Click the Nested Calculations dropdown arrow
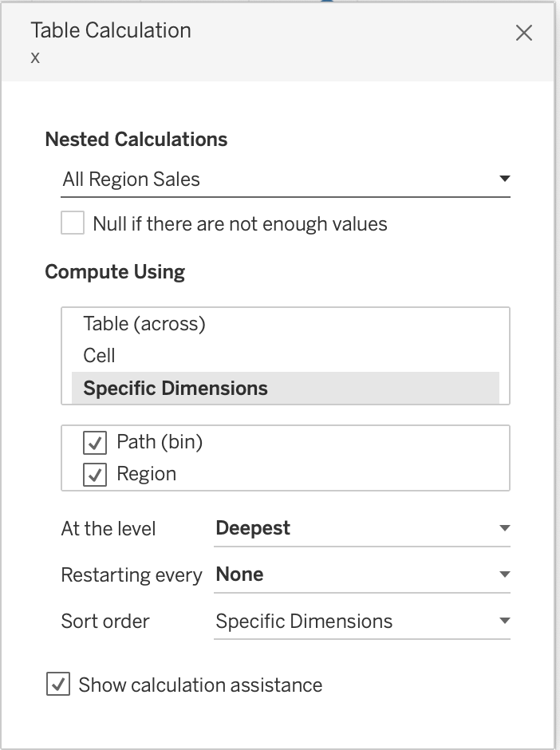560x750 pixels. (504, 179)
